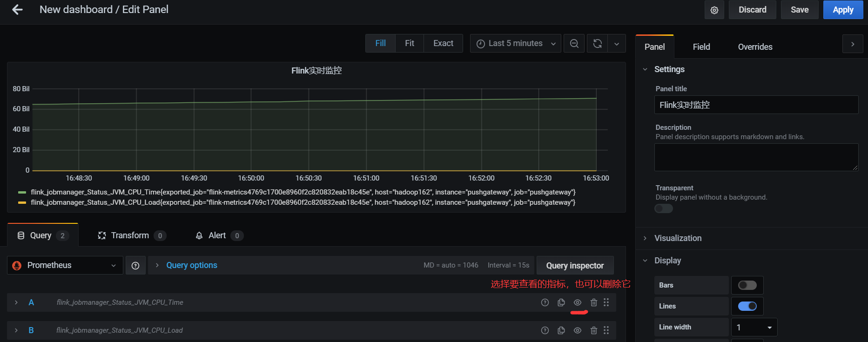Click the green CPU_Time legend color swatch
Image resolution: width=868 pixels, height=342 pixels.
22,192
